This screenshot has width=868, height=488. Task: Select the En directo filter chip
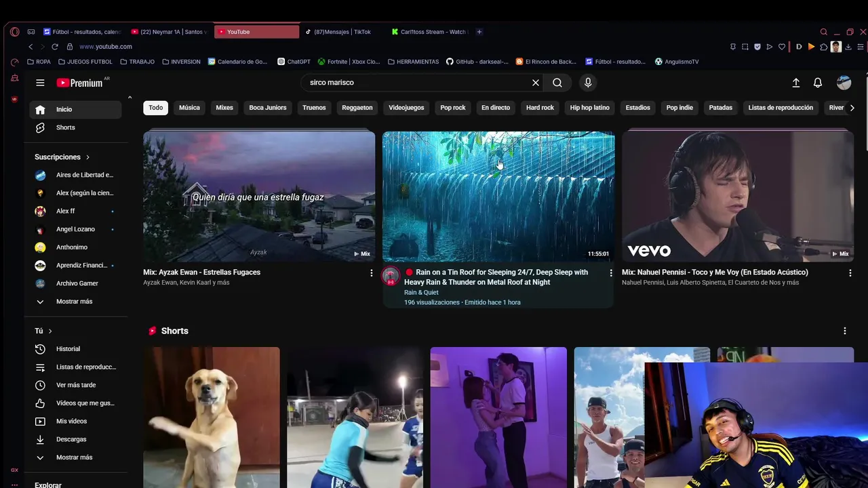point(496,108)
